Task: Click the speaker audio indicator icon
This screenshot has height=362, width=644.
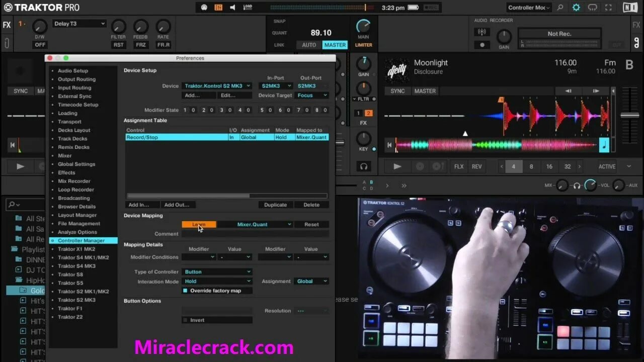Action: [x=232, y=8]
